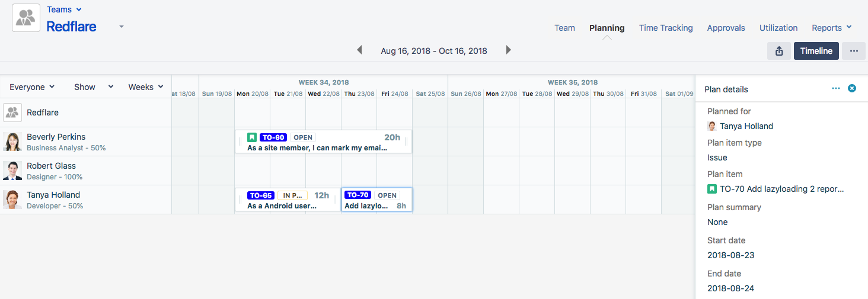The image size is (868, 299).
Task: Open the Approvals tab
Action: 726,28
